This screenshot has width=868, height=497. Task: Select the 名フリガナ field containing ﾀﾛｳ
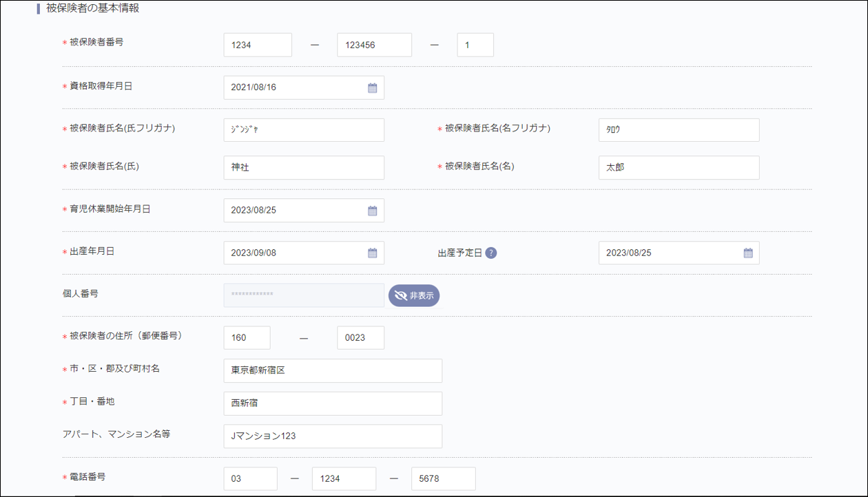[x=679, y=130]
